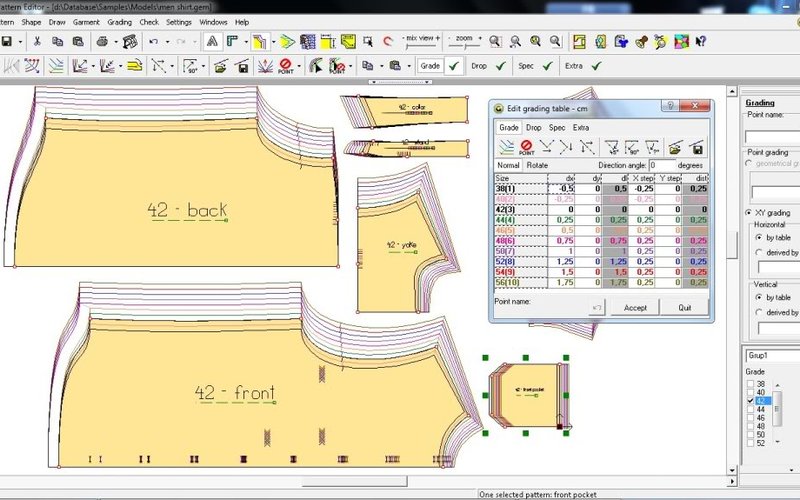Select Vertical 'by table' radio button
Viewport: 800px width, 500px height.
[759, 297]
